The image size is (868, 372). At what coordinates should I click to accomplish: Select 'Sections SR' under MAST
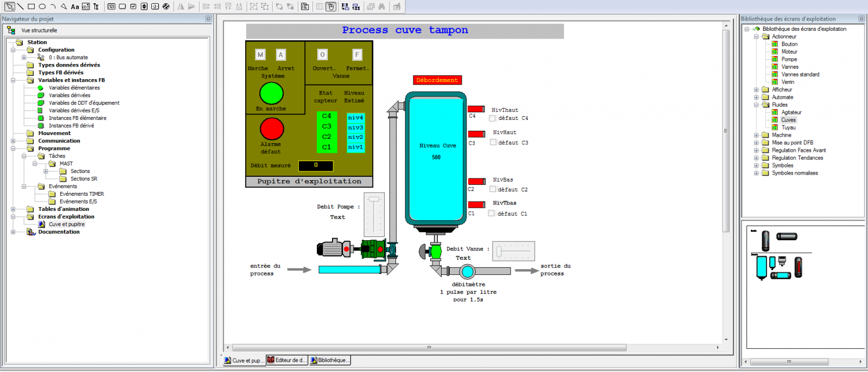(x=84, y=178)
